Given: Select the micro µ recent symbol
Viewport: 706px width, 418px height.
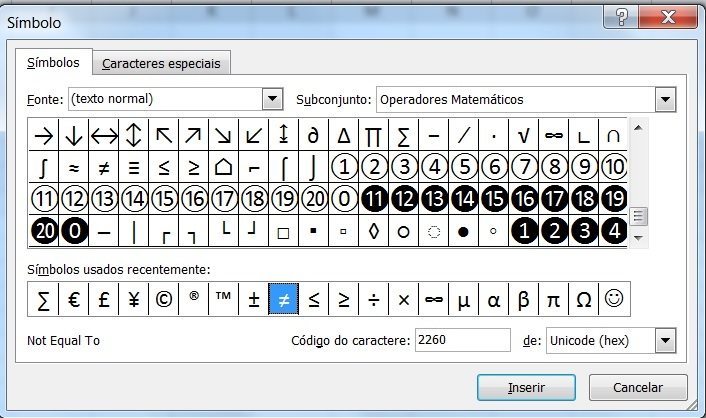Looking at the screenshot, I should click(464, 299).
